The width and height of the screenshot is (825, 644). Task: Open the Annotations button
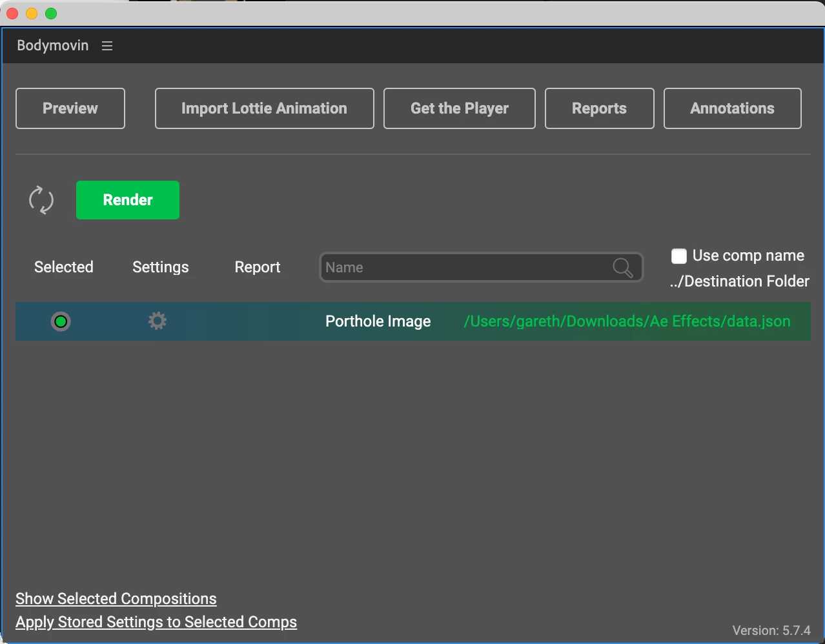coord(733,108)
